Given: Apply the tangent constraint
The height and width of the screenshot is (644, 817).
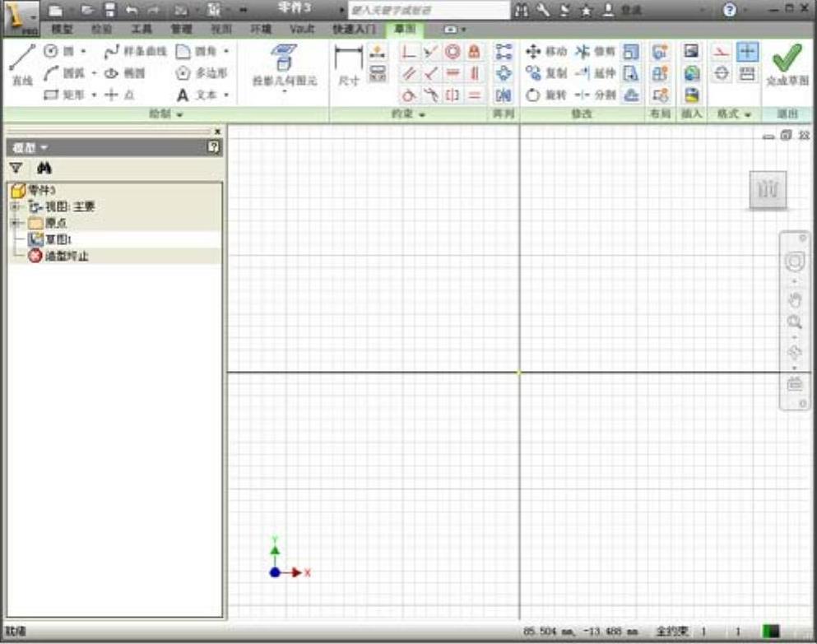Looking at the screenshot, I should click(x=409, y=95).
